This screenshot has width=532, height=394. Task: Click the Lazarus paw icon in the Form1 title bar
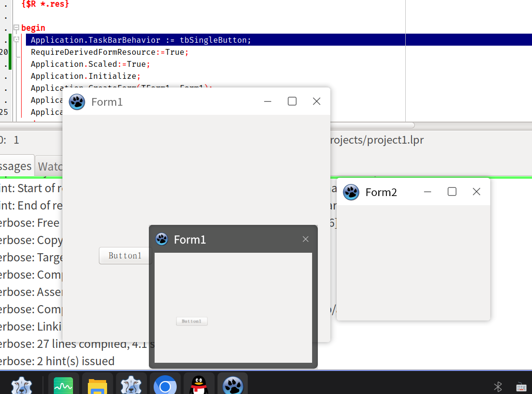pyautogui.click(x=77, y=102)
